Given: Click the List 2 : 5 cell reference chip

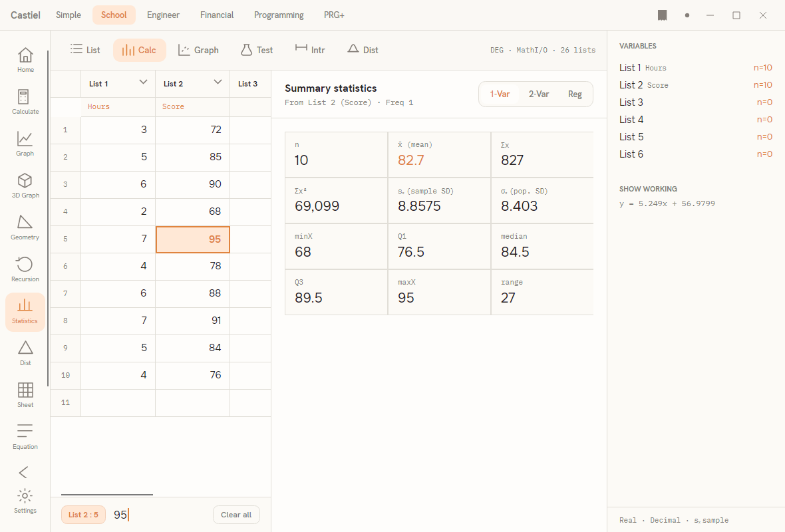Looking at the screenshot, I should [84, 515].
